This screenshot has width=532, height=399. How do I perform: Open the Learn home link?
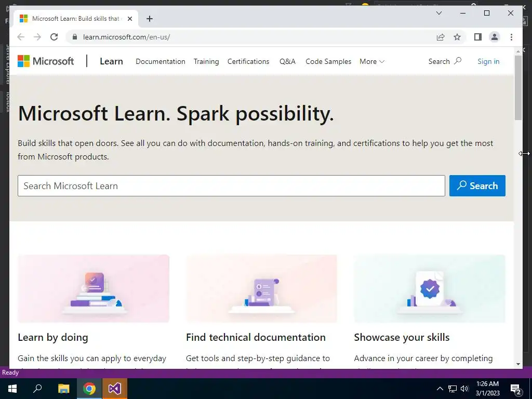[x=111, y=61]
